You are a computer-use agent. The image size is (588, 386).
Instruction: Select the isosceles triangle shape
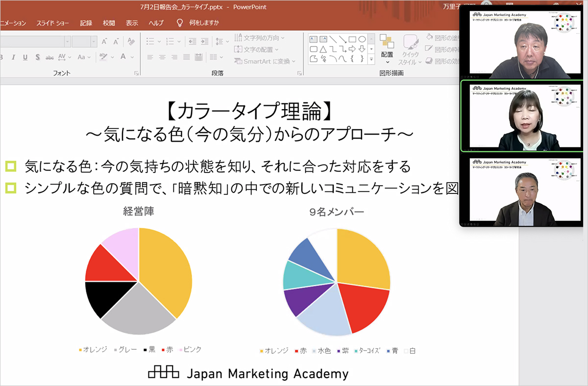coord(323,49)
